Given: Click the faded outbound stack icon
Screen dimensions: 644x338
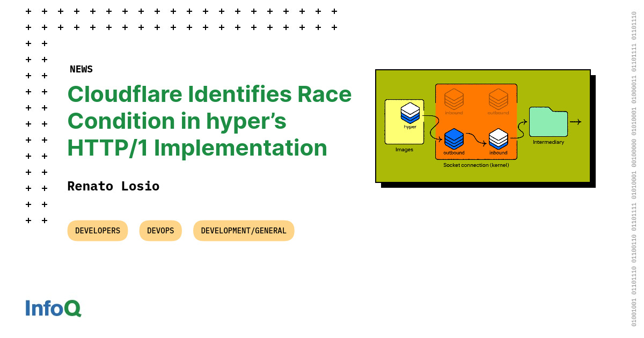Looking at the screenshot, I should coord(498,99).
